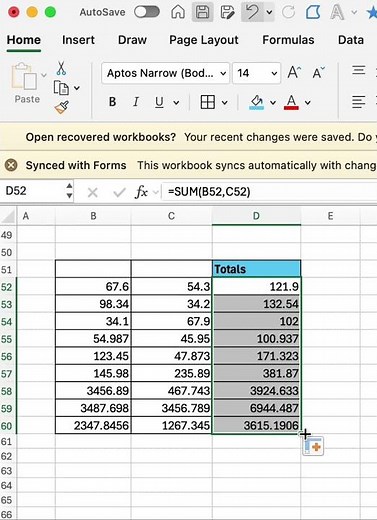
Task: Toggle the AutoSave switch
Action: click(x=147, y=12)
